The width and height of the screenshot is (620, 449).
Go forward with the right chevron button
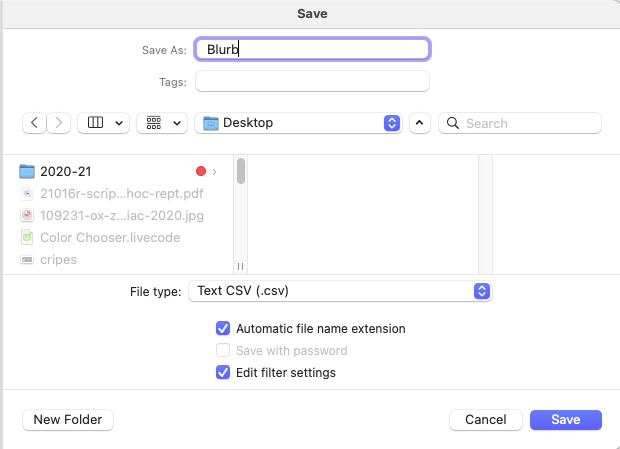pos(60,123)
